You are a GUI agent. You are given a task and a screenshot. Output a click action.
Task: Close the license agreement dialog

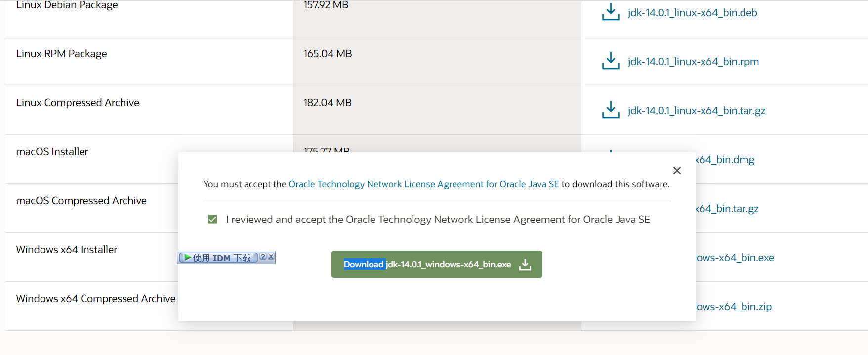[677, 171]
